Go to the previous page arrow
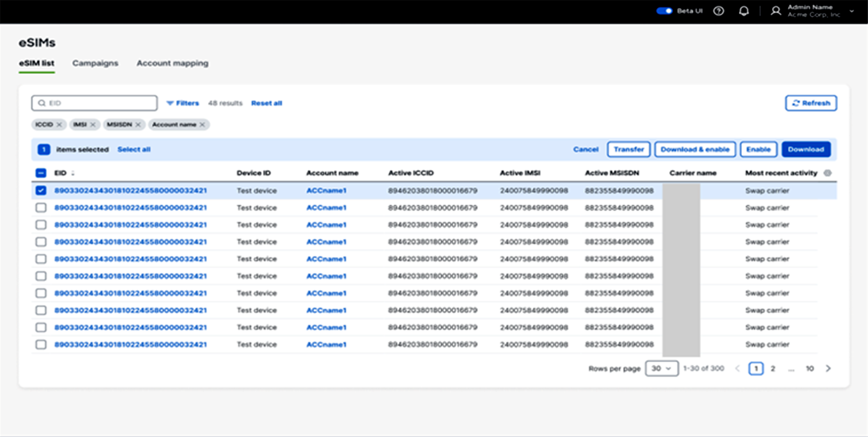868x437 pixels. 737,368
